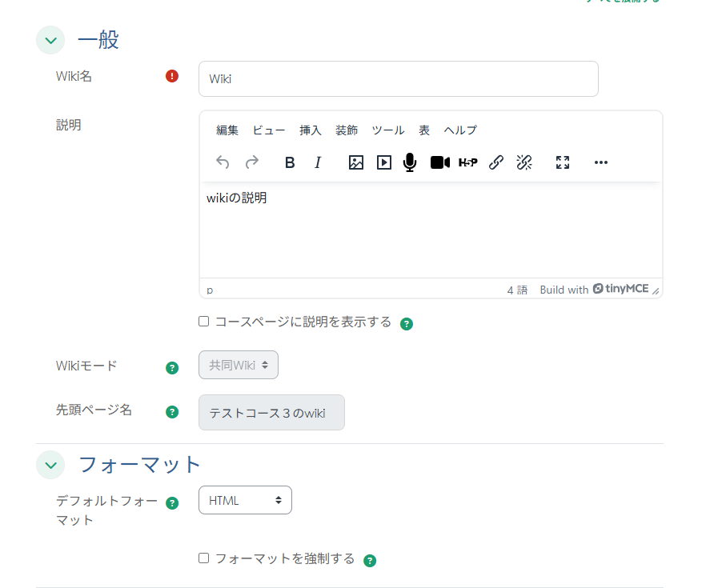Open the HTML default format dropdown
Image resolution: width=710 pixels, height=588 pixels.
[x=245, y=500]
